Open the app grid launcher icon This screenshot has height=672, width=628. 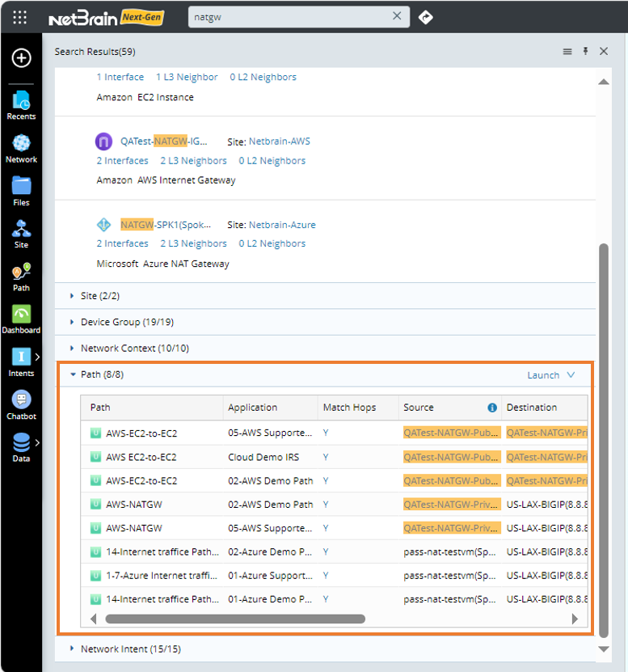pyautogui.click(x=20, y=17)
